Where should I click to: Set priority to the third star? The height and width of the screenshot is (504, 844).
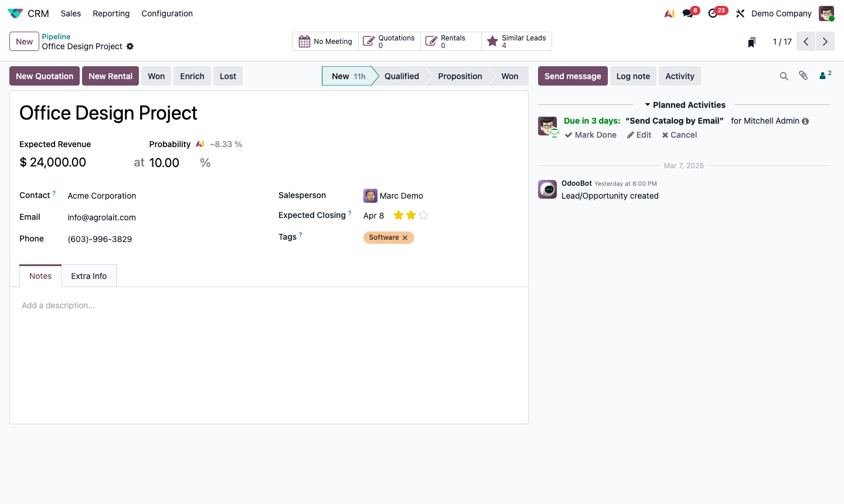tap(424, 215)
